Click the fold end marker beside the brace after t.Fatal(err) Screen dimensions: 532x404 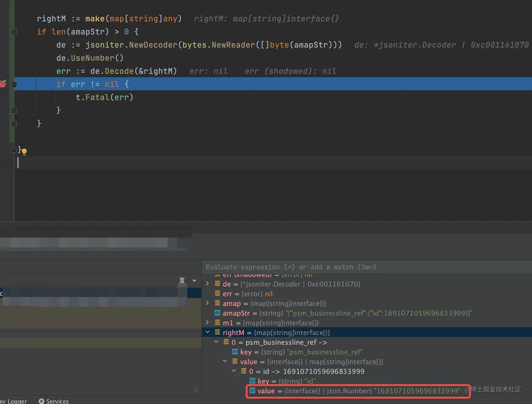point(14,111)
